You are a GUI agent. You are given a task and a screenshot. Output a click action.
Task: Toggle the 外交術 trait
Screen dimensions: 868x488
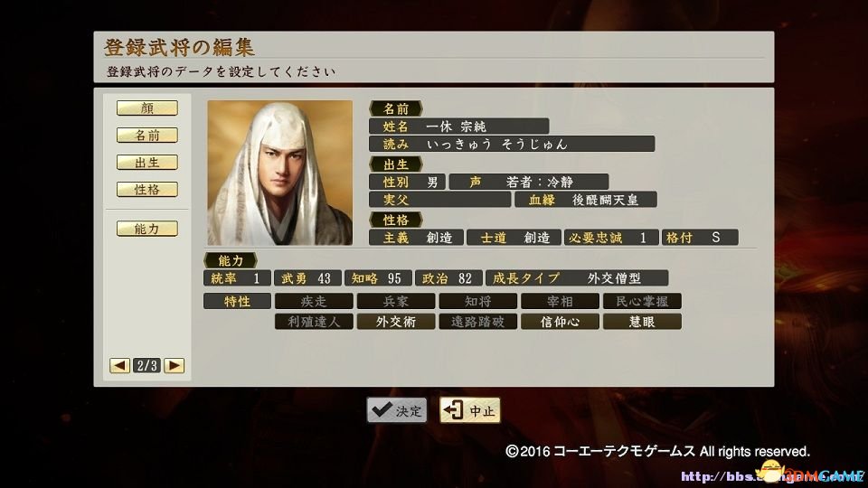(x=396, y=322)
